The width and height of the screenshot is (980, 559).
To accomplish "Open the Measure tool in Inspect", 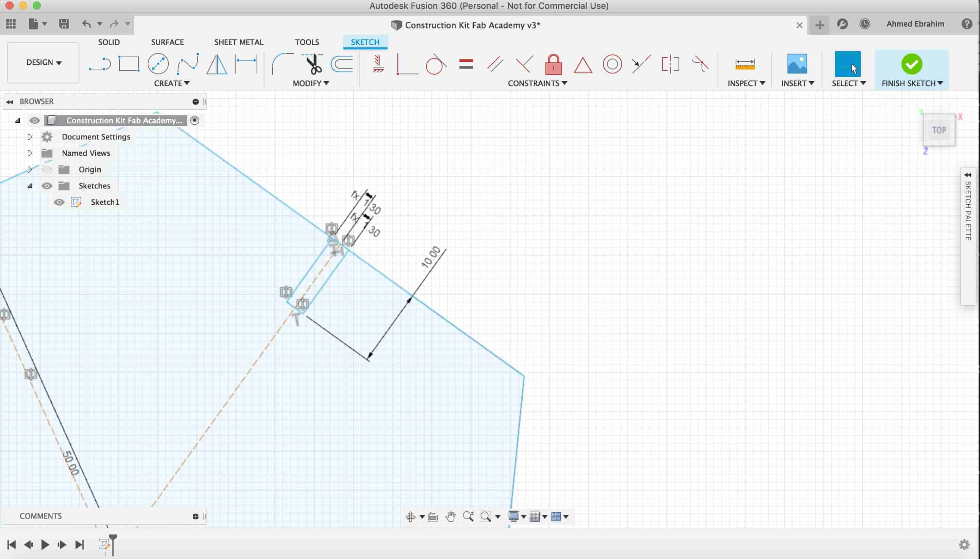I will (745, 64).
